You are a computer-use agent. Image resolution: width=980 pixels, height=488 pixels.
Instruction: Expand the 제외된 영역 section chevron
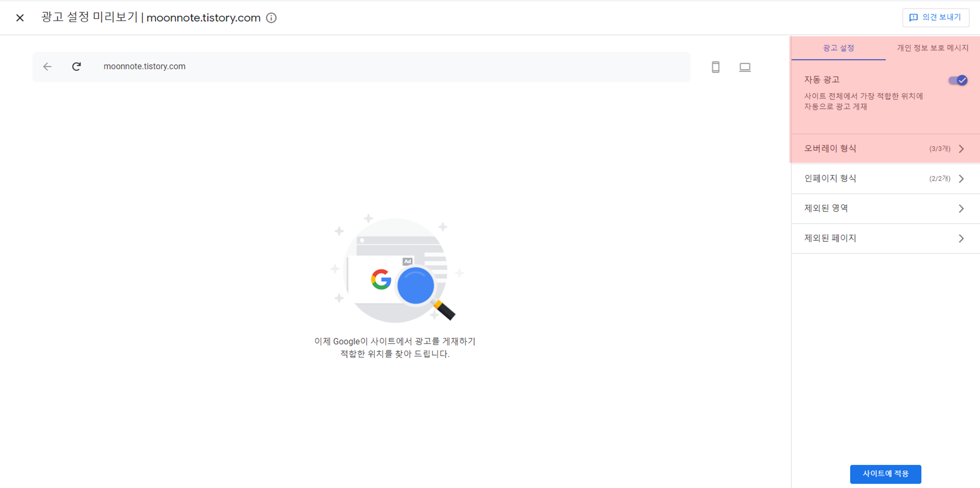tap(961, 208)
